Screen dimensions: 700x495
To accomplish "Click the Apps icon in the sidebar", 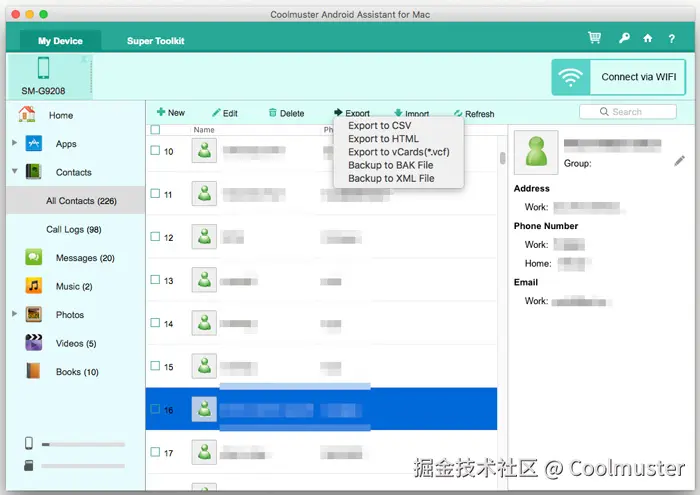I will (33, 143).
